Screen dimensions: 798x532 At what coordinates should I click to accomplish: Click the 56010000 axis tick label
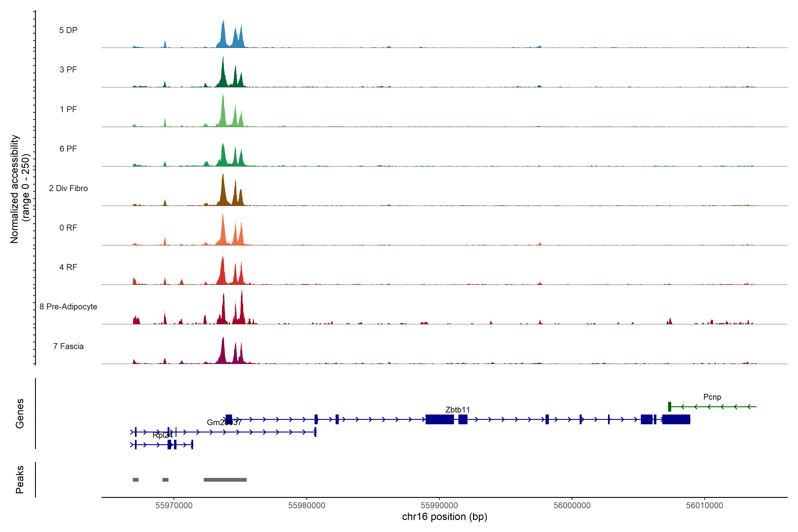coord(704,505)
